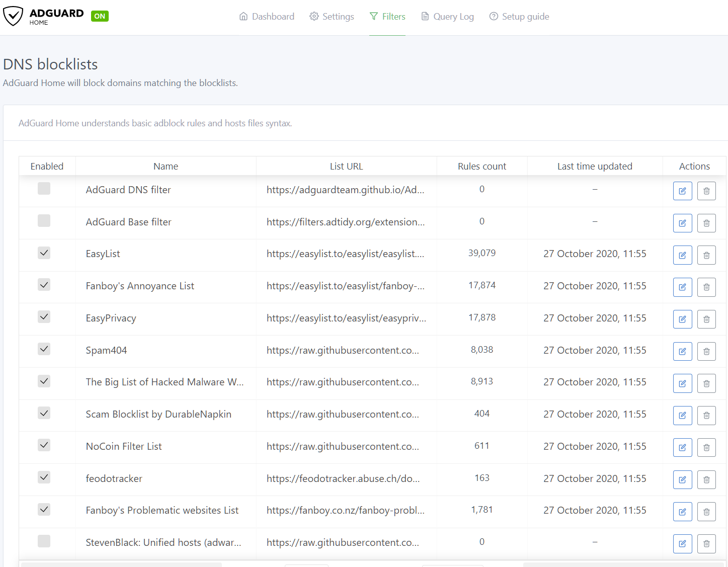Open the pencil edit icon for EasyPrivacy
This screenshot has height=567, width=728.
(x=682, y=319)
